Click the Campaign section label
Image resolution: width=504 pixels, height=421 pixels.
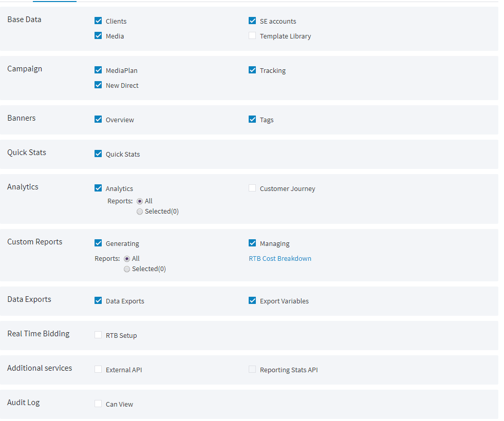coord(25,69)
